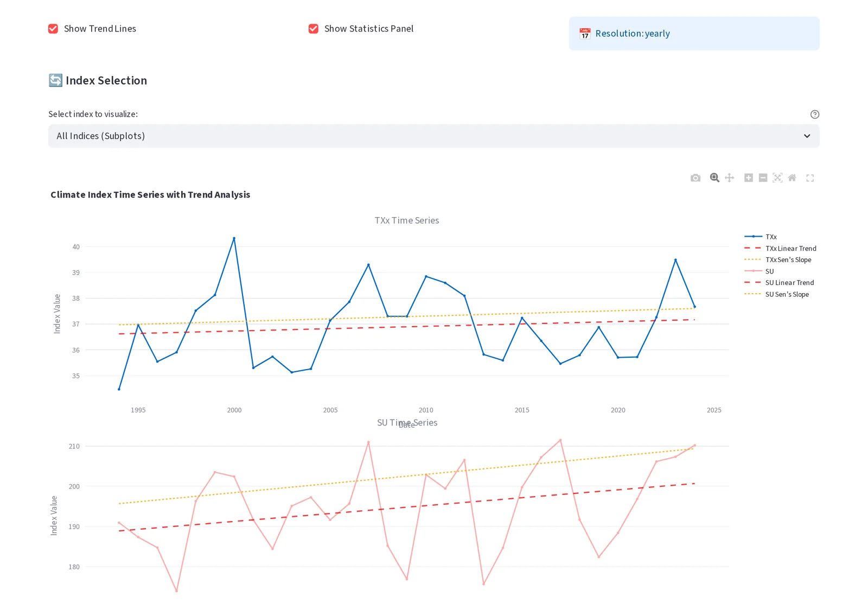This screenshot has width=868, height=603.
Task: Download plot as PNG camera icon
Action: (695, 178)
